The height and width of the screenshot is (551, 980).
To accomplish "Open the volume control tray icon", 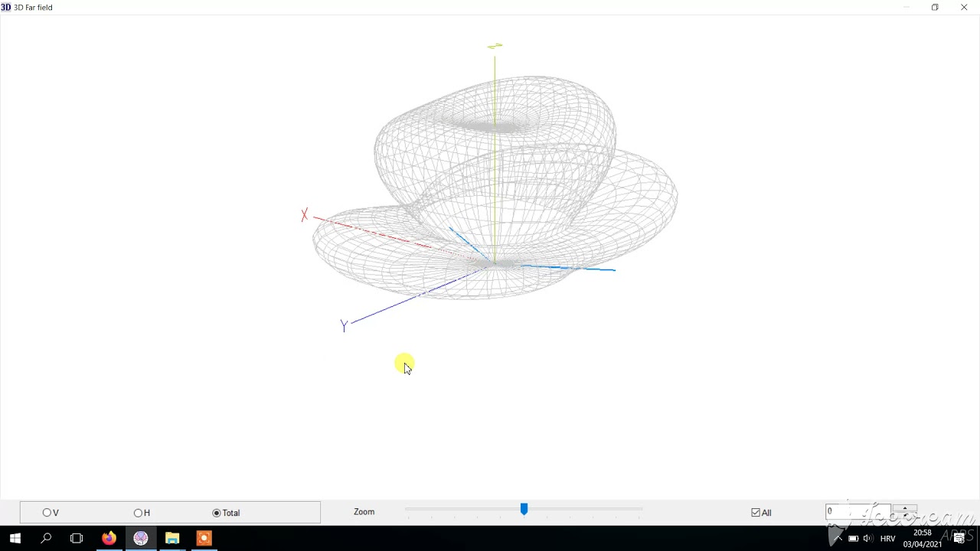I will [867, 539].
